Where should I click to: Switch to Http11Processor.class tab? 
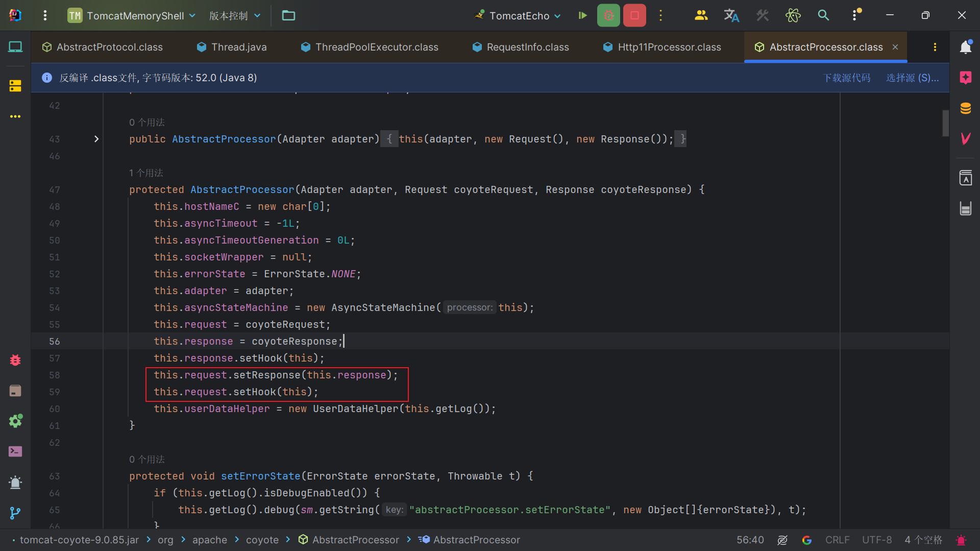tap(662, 47)
